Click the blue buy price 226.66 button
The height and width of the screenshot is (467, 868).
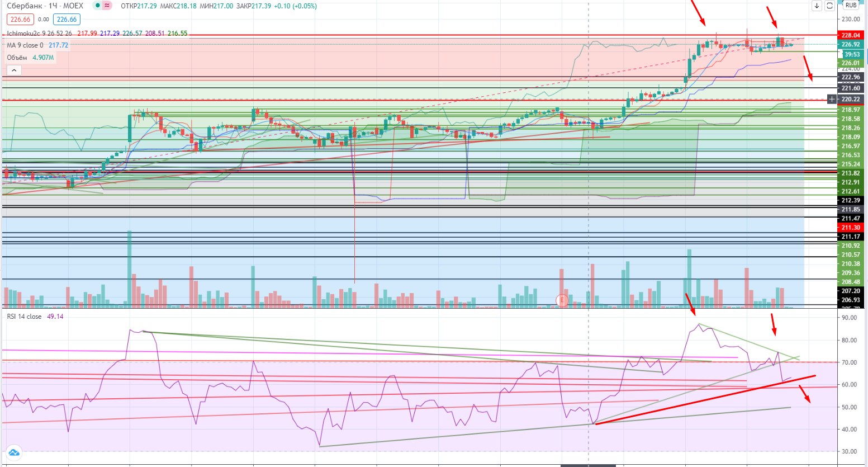[67, 20]
